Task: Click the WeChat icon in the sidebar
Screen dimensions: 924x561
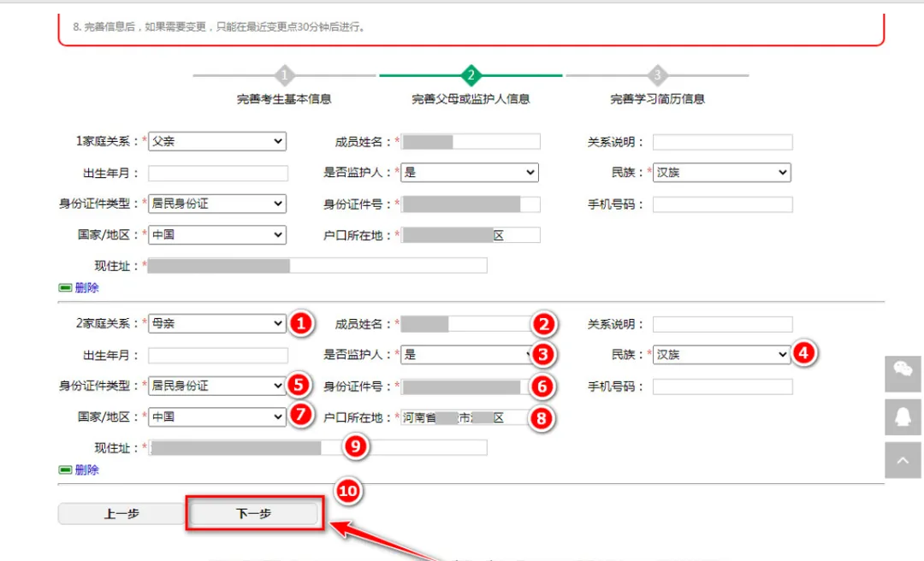Action: (903, 374)
